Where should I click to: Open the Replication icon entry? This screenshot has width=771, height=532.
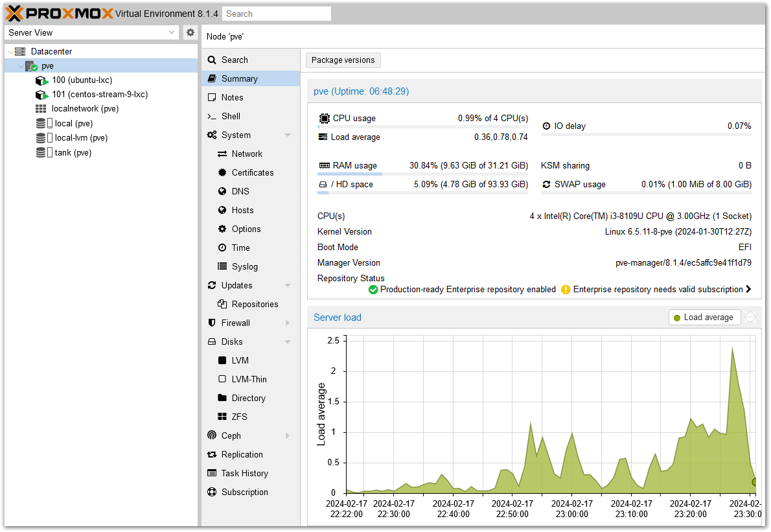click(211, 455)
